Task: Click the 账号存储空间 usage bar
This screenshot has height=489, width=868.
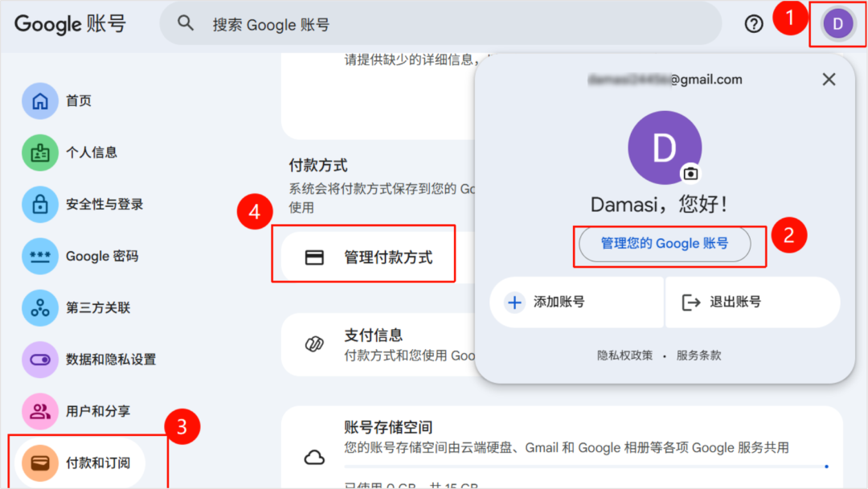Action: [585, 466]
